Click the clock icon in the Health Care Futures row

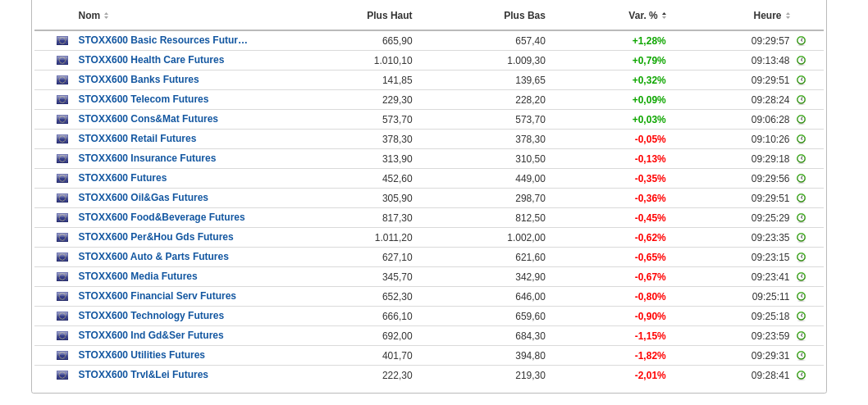point(801,61)
